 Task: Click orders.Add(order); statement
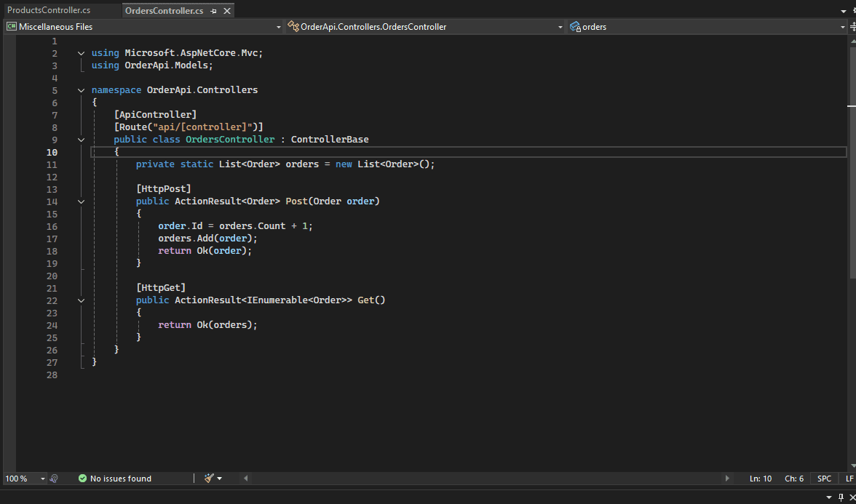pos(207,239)
